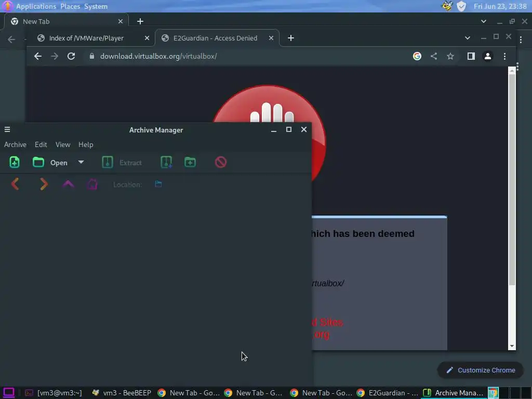Click the workspace switcher icon in taskbar
Image resolution: width=532 pixels, height=399 pixels.
494,393
